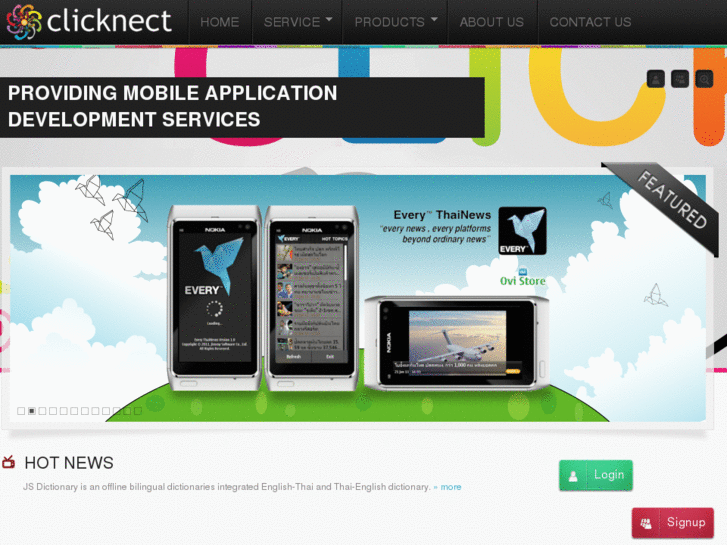Select the third slide indicator square

point(42,411)
